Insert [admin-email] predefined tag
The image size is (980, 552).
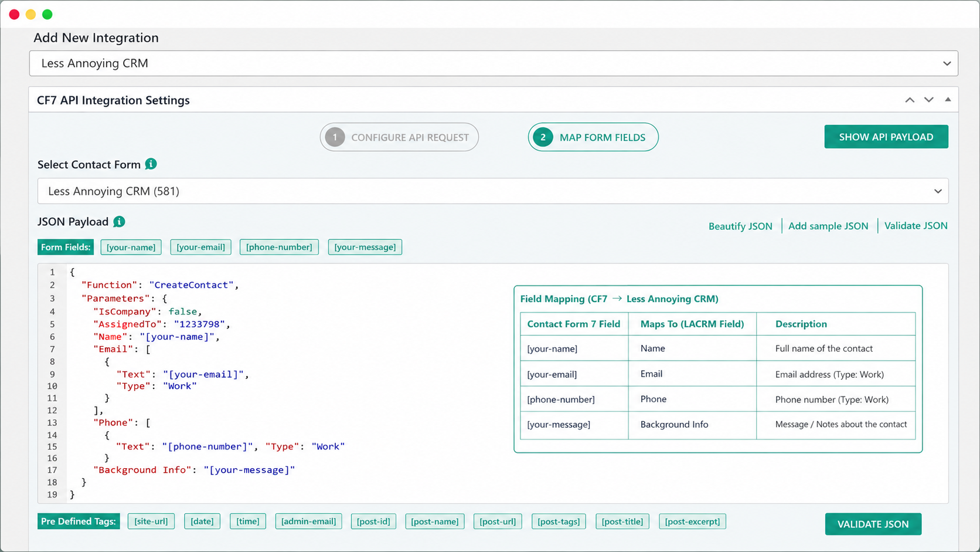[309, 521]
